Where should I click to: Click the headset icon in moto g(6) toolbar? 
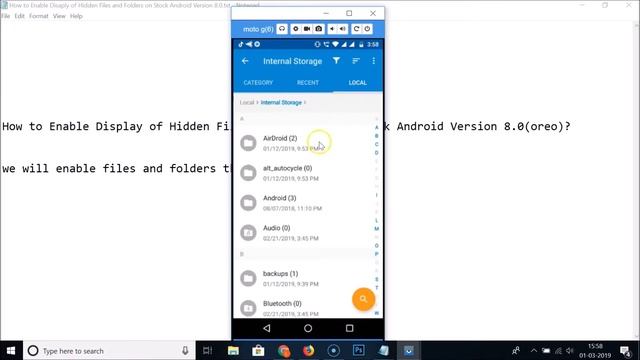282,29
